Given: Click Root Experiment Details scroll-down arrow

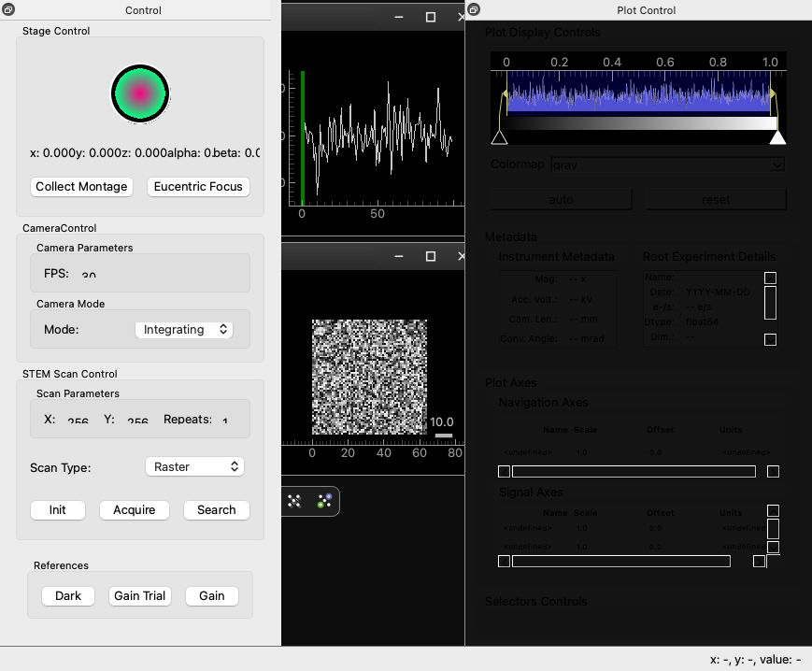Looking at the screenshot, I should [770, 339].
